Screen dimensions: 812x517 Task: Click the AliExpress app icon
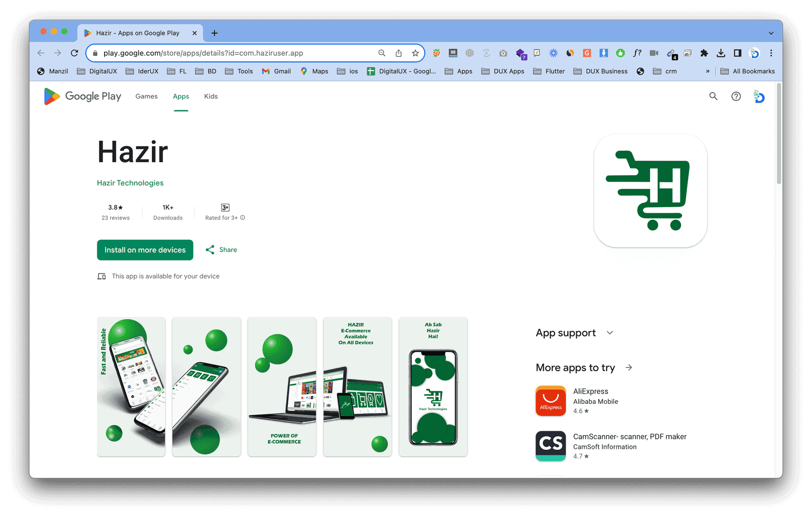[551, 401]
